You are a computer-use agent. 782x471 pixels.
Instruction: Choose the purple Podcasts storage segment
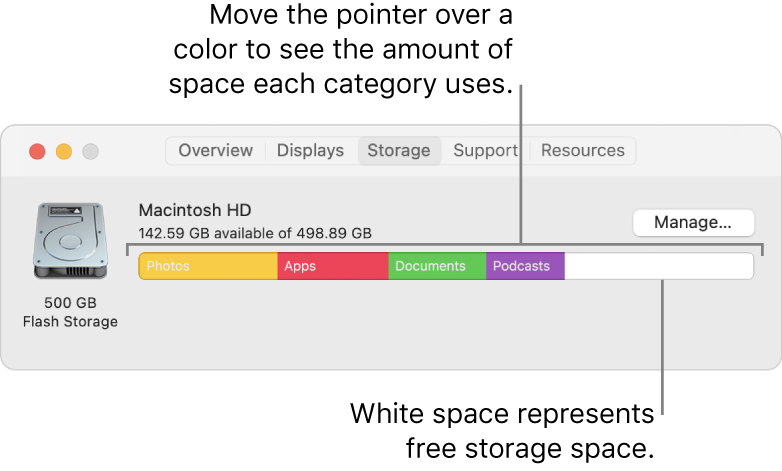pyautogui.click(x=525, y=266)
